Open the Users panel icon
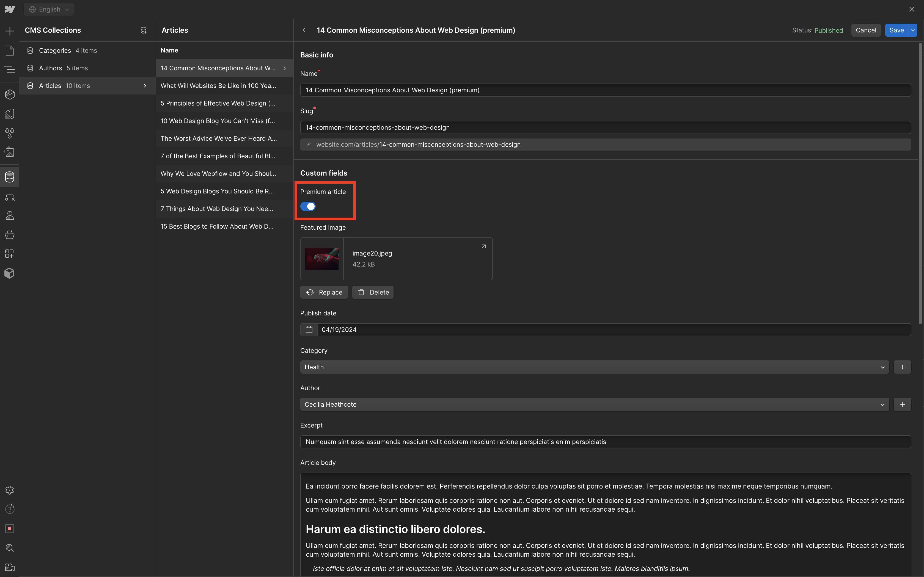Screen dimensions: 924x577 pos(10,216)
